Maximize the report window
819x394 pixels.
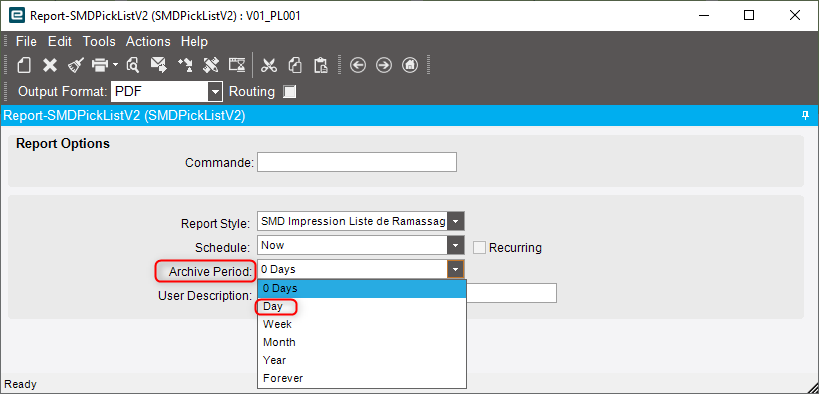[748, 16]
